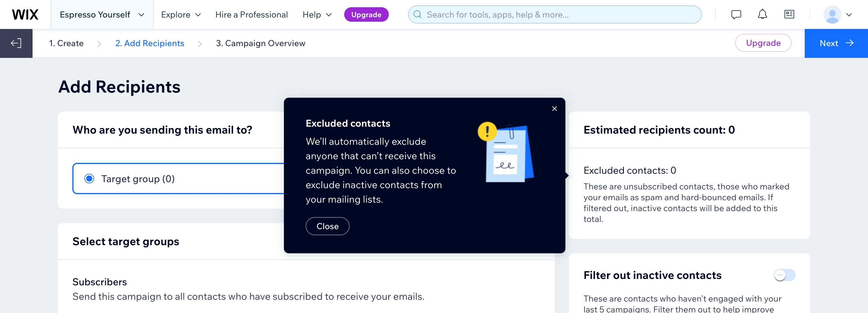Click the exit editor arrow icon

pyautogui.click(x=16, y=43)
